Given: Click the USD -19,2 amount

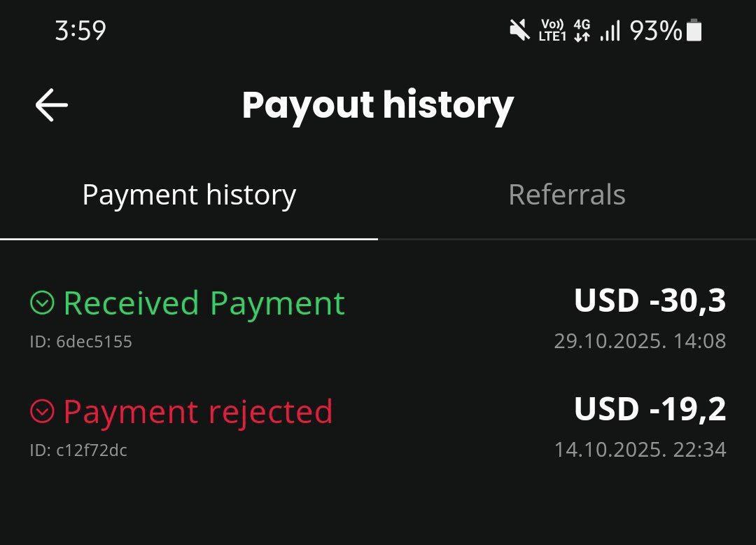Looking at the screenshot, I should [x=650, y=409].
